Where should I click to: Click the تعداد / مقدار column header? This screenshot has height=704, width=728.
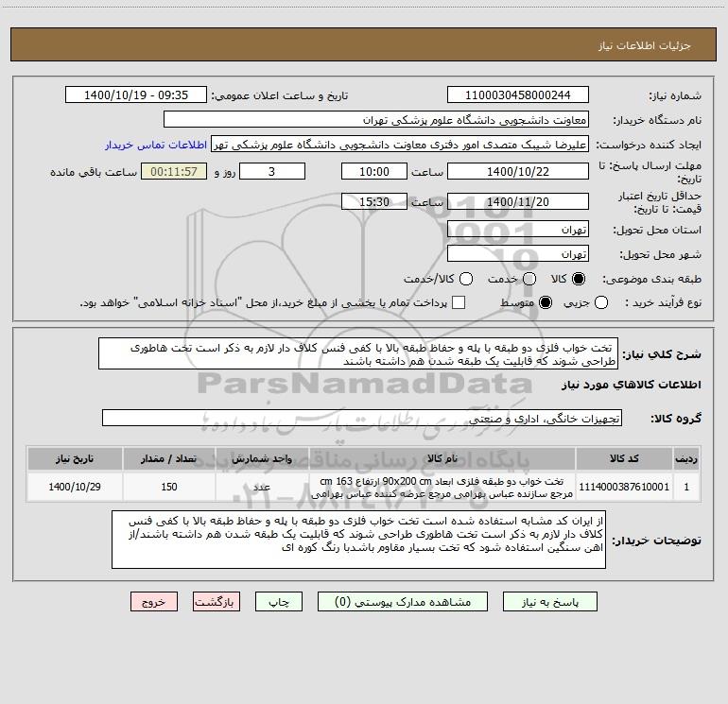[169, 458]
